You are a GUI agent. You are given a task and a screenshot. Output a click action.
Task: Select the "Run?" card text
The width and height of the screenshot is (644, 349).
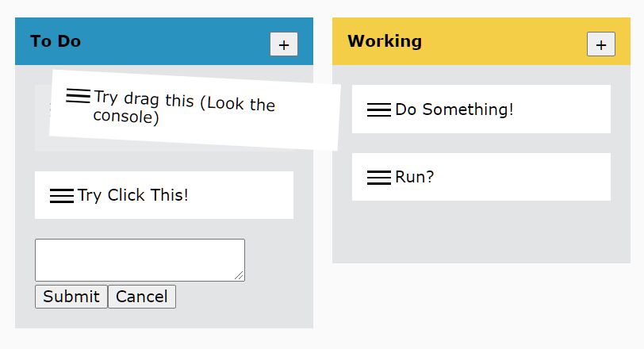coord(415,178)
